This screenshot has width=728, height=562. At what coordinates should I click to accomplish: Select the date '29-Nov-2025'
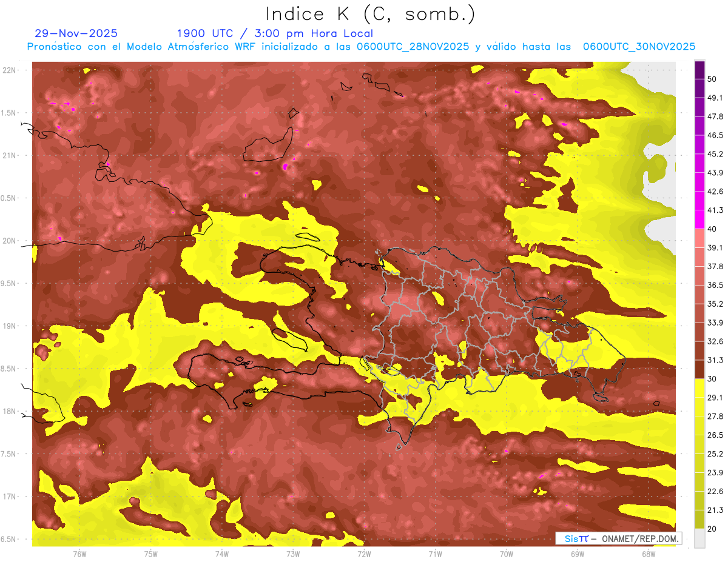(x=76, y=33)
